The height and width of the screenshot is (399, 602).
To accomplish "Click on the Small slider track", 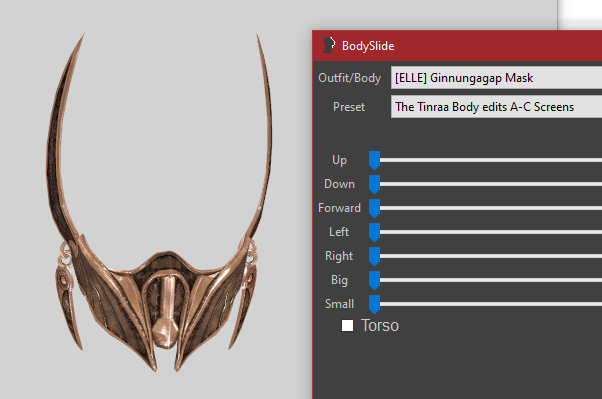I will 491,304.
